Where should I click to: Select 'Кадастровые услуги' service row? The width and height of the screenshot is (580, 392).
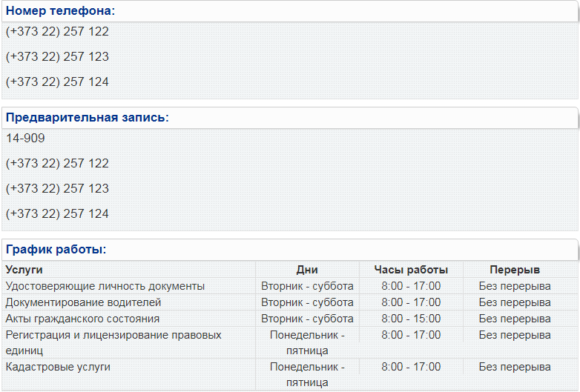coord(290,374)
